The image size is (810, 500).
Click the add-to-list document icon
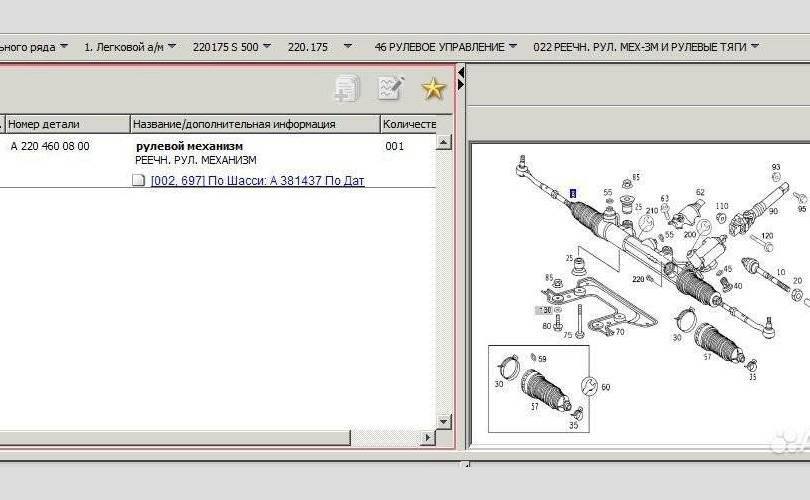(347, 89)
